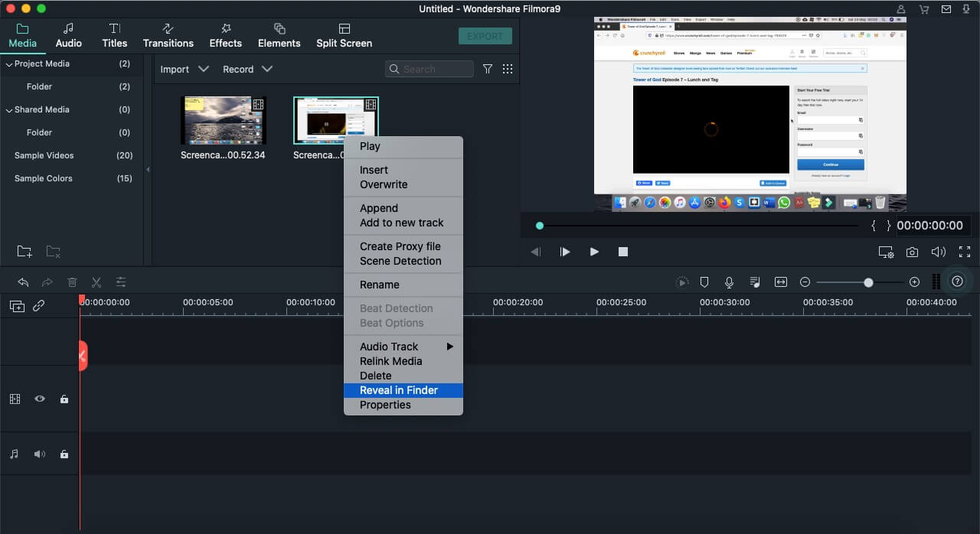The image size is (980, 534).
Task: Play the preview from current frame
Action: (565, 252)
